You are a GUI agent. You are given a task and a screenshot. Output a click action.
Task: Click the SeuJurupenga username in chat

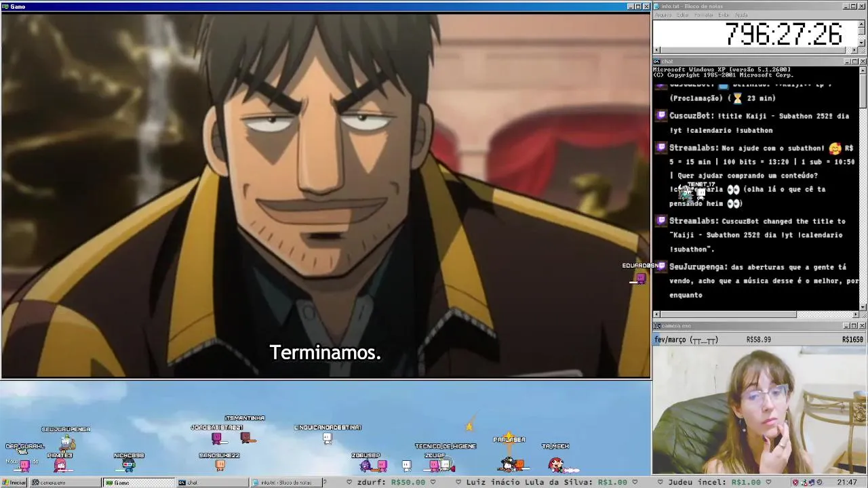[x=698, y=267]
